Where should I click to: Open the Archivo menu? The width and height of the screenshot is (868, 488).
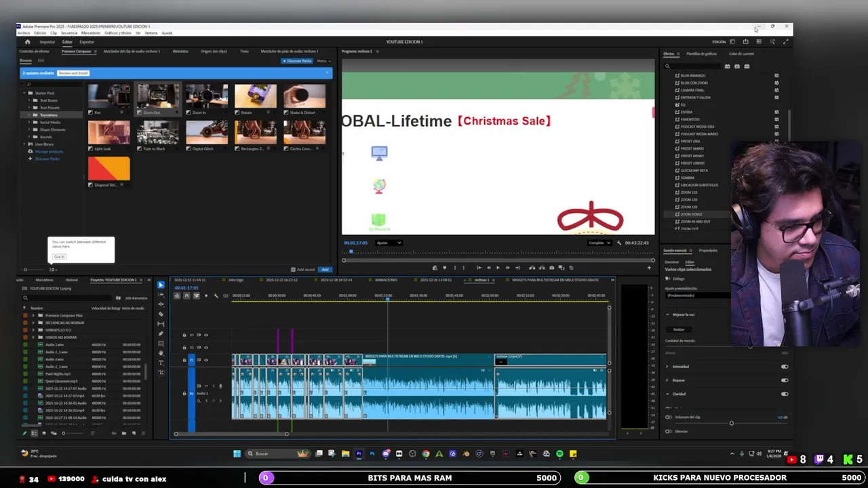pos(24,33)
